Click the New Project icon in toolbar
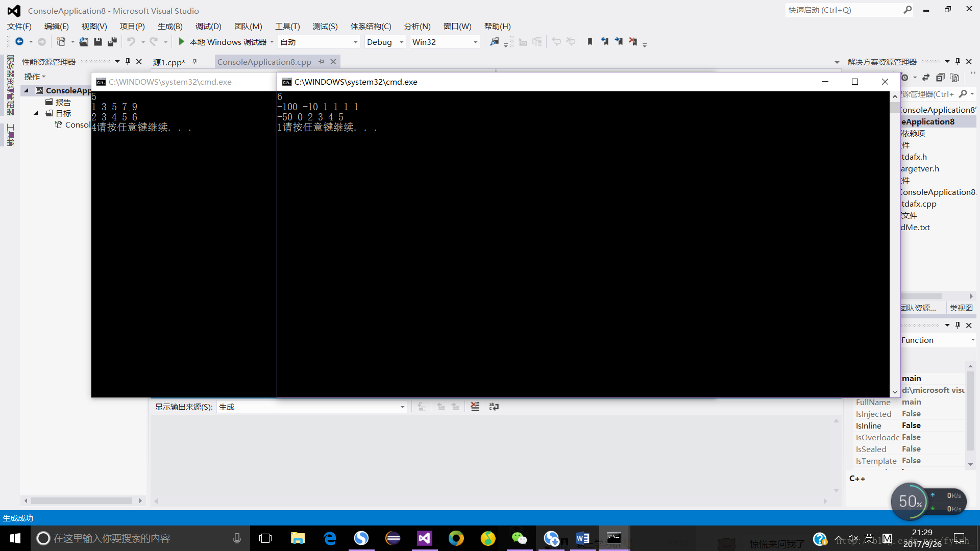980x551 pixels. (61, 42)
